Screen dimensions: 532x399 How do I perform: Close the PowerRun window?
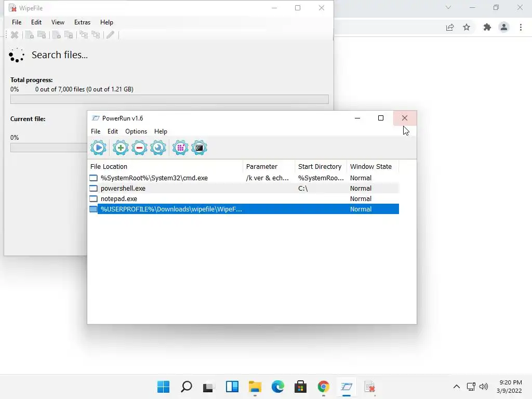click(405, 118)
